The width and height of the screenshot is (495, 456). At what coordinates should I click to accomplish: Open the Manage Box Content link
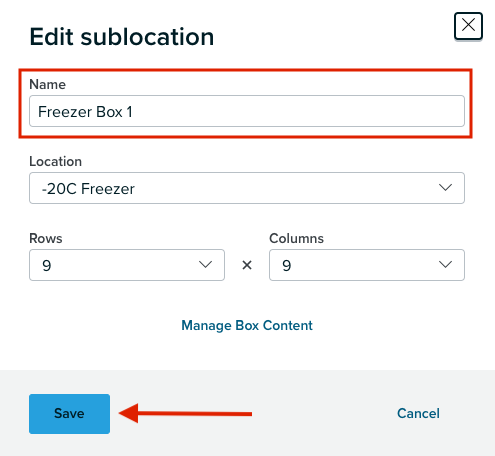(247, 325)
